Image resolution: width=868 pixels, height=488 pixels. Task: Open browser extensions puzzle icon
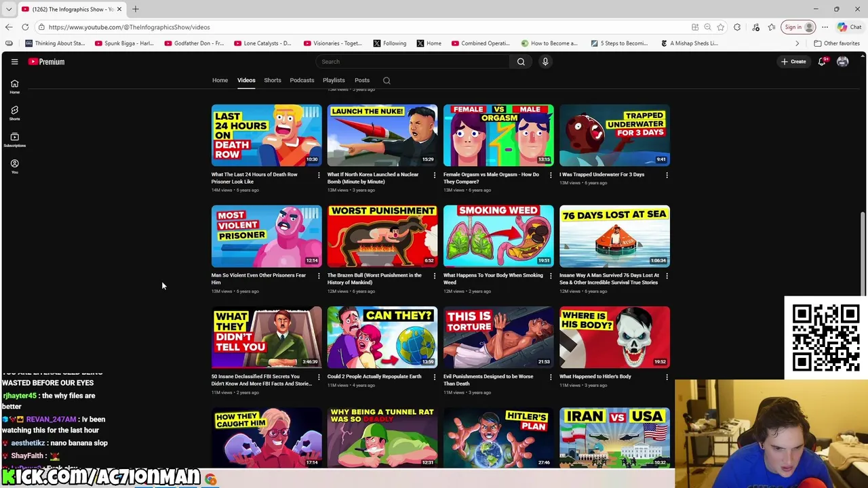coord(737,27)
